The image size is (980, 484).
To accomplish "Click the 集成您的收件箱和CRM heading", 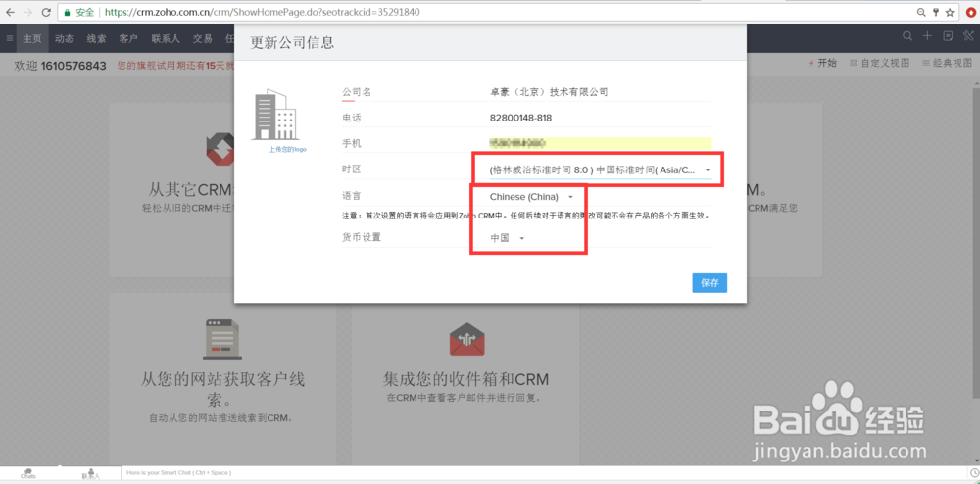I will point(465,380).
